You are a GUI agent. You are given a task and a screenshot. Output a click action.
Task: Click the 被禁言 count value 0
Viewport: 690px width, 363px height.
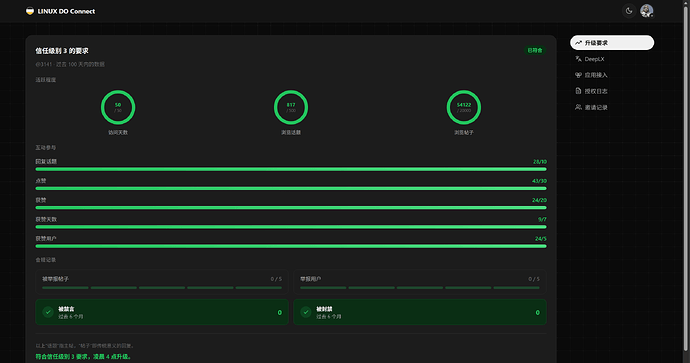pos(279,312)
